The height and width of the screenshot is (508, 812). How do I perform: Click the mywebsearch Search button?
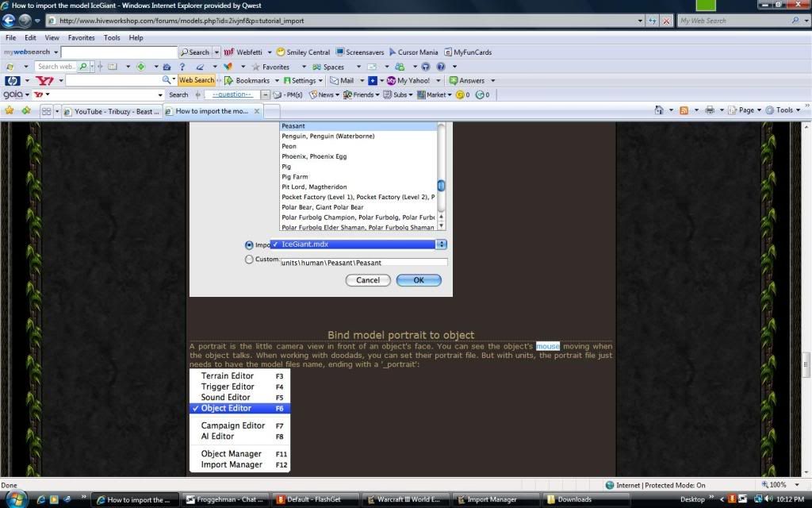(x=195, y=52)
